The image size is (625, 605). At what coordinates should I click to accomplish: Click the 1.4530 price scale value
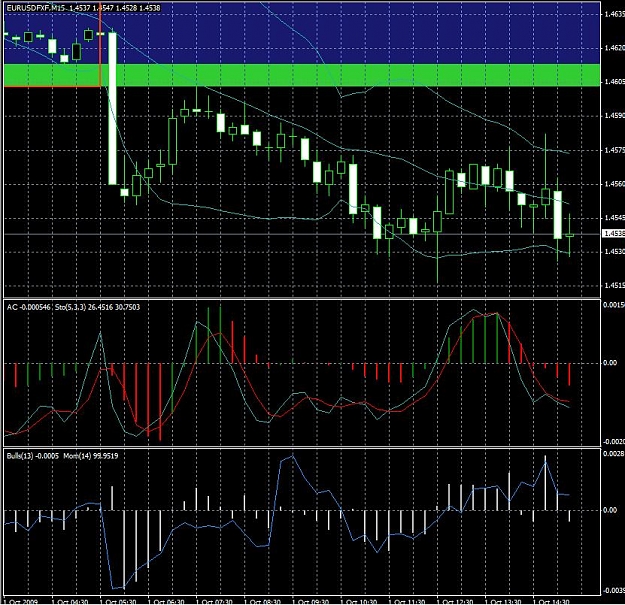(614, 251)
